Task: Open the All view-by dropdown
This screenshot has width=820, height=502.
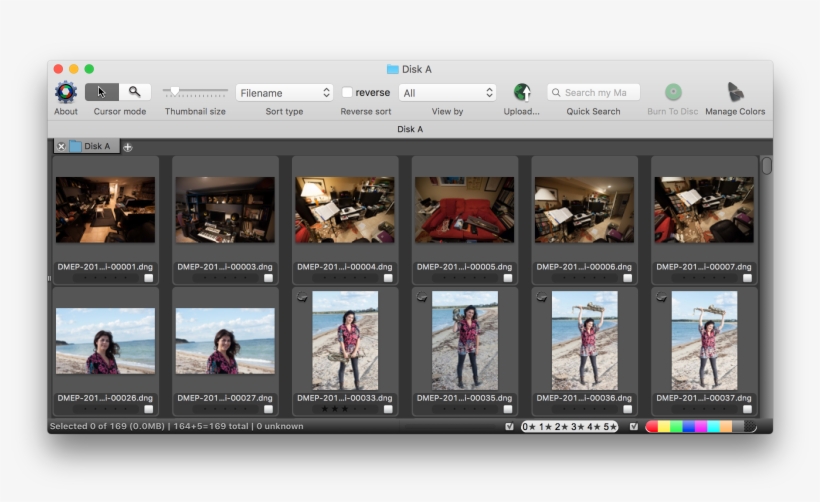Action: click(448, 93)
